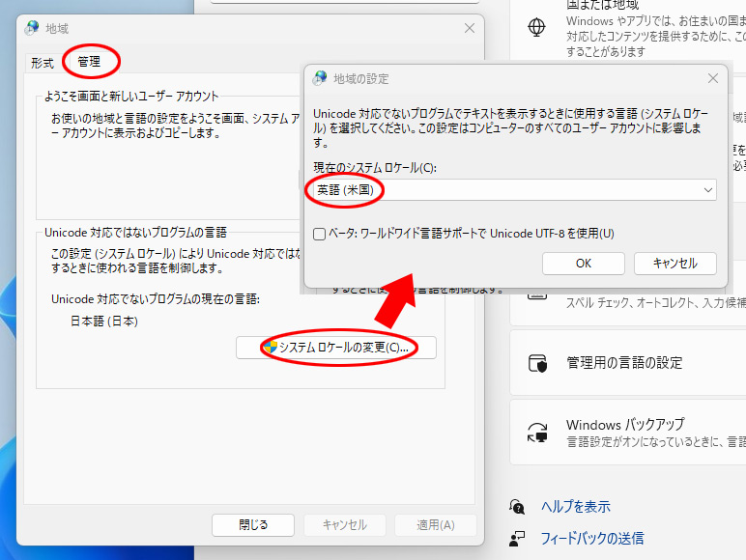
Task: Select 英語 (米国) text in locale combo
Action: pos(345,190)
